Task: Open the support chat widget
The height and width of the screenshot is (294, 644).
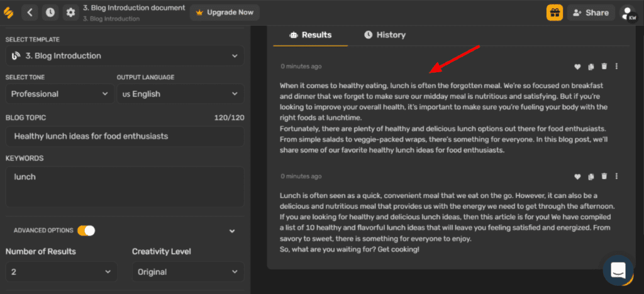Action: (618, 270)
